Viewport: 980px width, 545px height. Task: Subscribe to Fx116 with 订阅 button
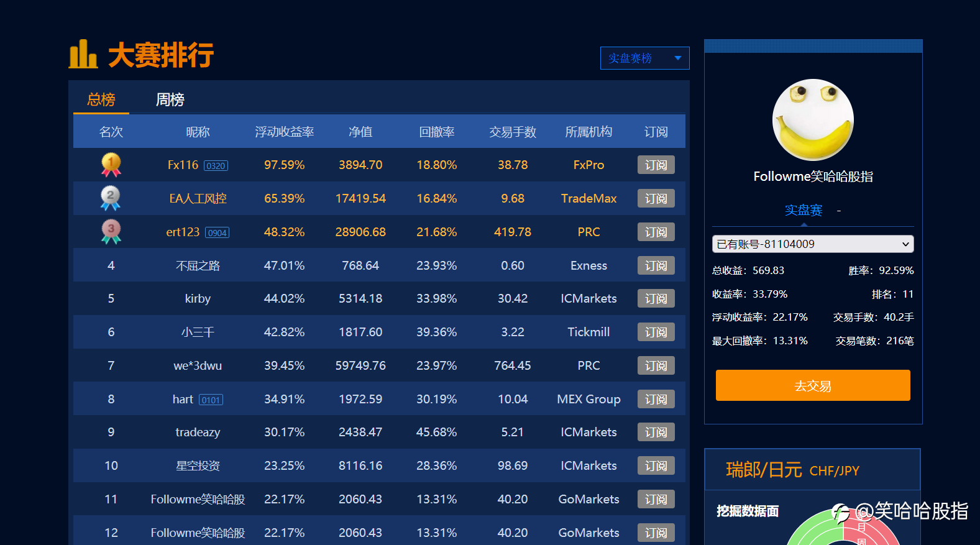click(x=656, y=165)
